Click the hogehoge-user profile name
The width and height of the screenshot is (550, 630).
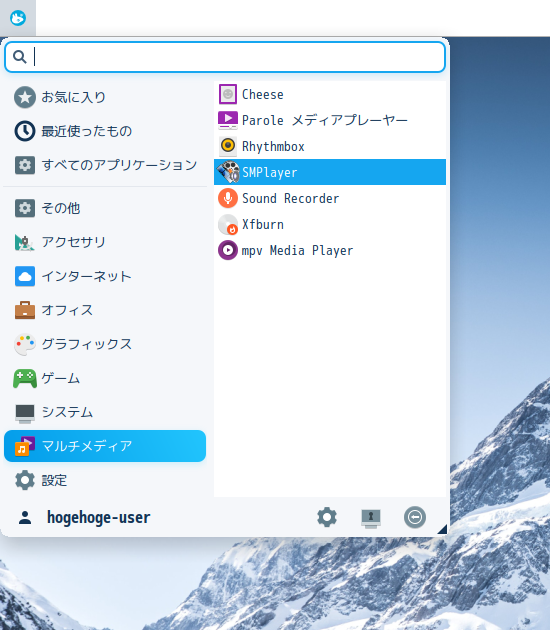point(98,518)
